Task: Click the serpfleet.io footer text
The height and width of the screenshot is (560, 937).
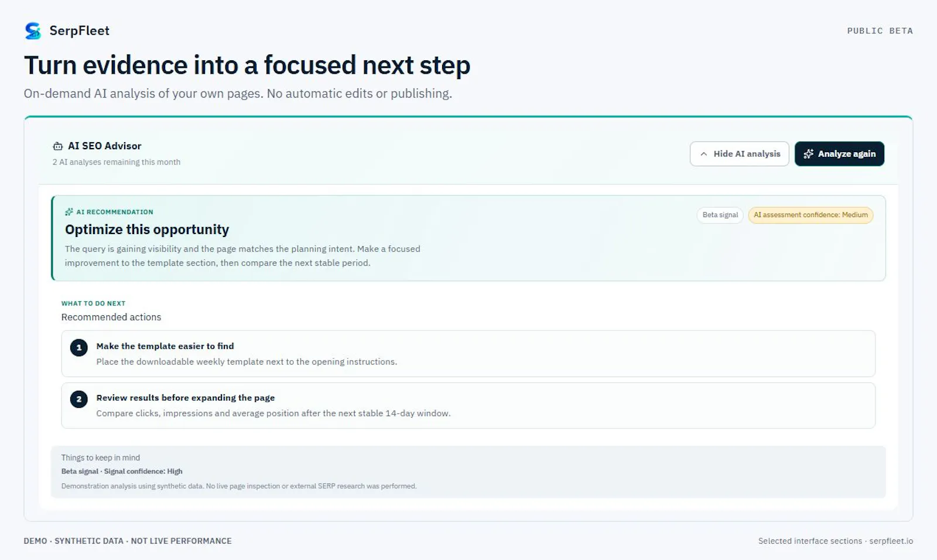Action: (891, 541)
